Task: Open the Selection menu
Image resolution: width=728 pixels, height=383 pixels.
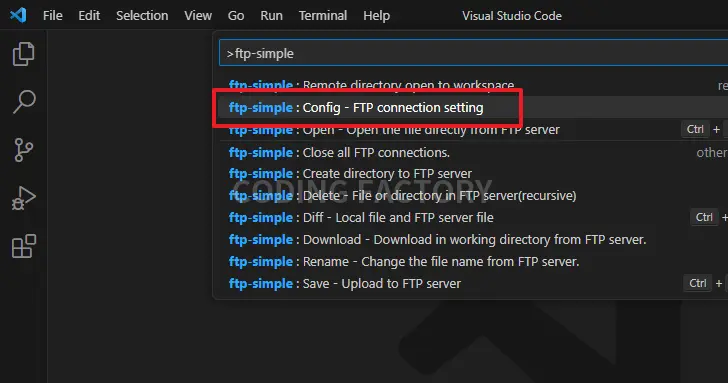Action: tap(142, 15)
